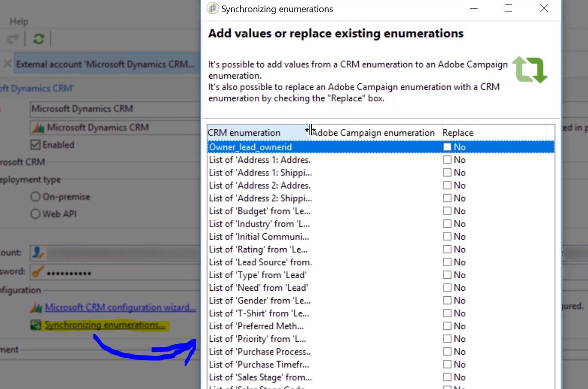Check Replace for Owner_lead_ownerid
The image size is (588, 389).
click(447, 147)
